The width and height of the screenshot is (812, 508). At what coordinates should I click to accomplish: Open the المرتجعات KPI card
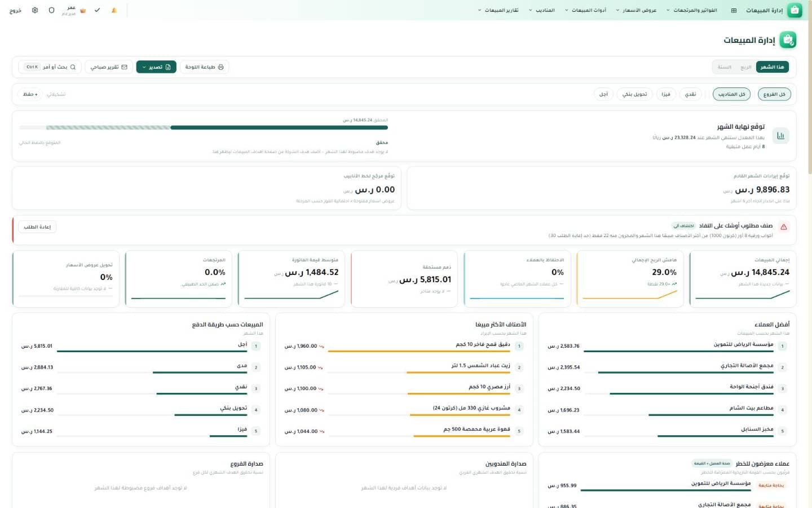179,279
